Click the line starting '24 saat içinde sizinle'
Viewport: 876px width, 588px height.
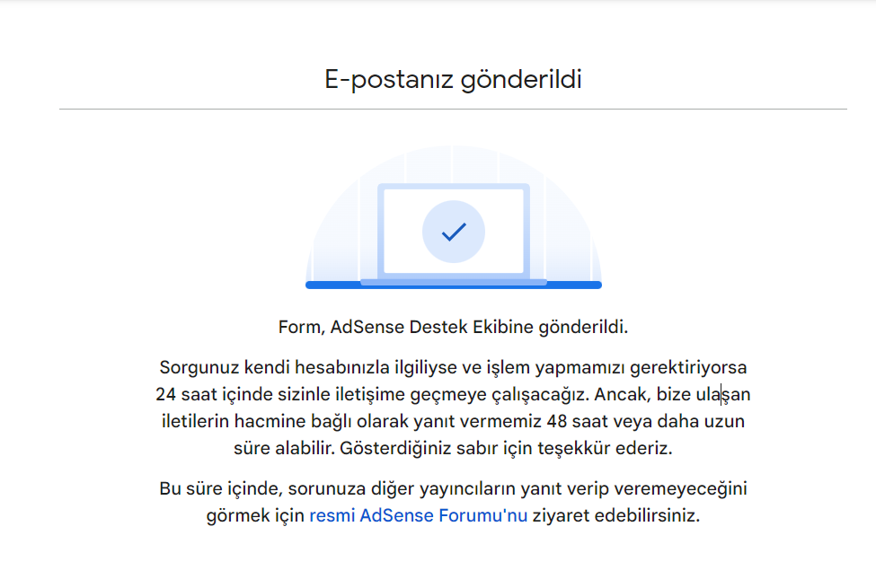coord(453,394)
